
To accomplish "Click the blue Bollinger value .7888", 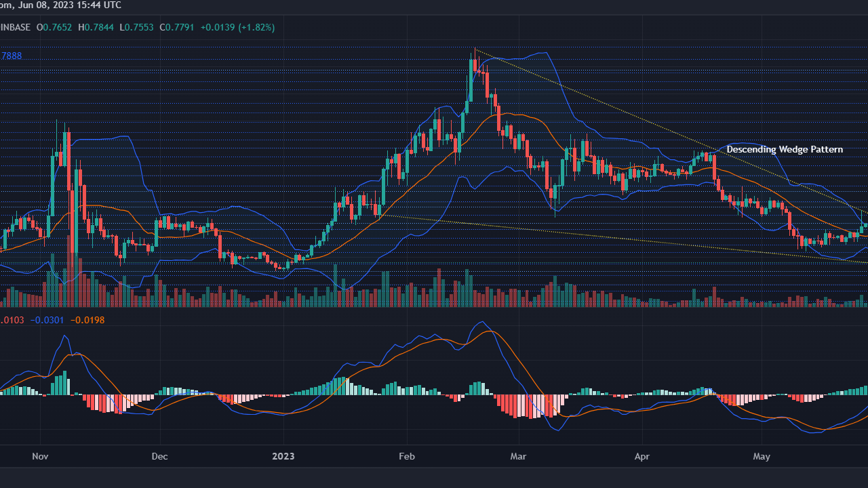I will [x=11, y=56].
